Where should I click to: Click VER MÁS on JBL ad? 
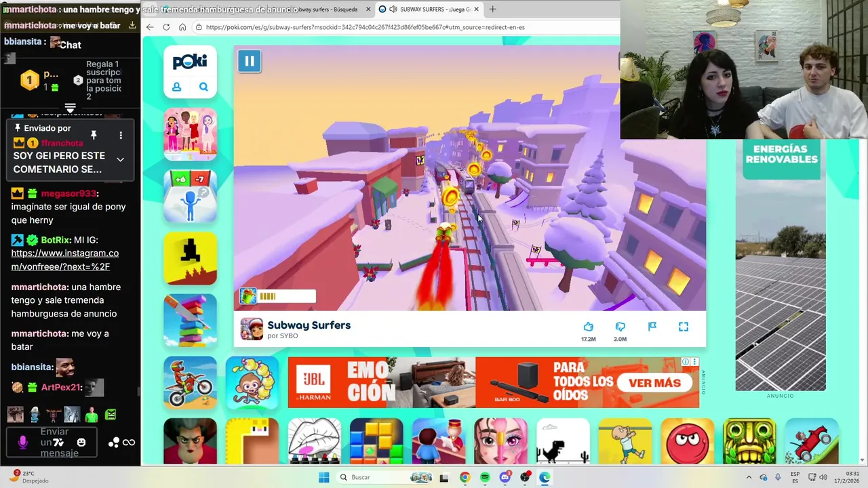(x=654, y=383)
